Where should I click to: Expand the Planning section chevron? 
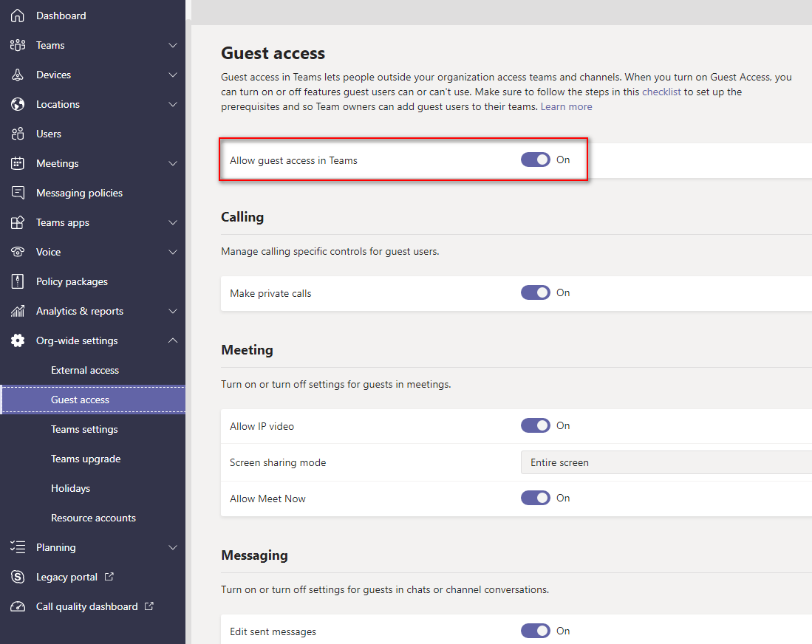173,547
